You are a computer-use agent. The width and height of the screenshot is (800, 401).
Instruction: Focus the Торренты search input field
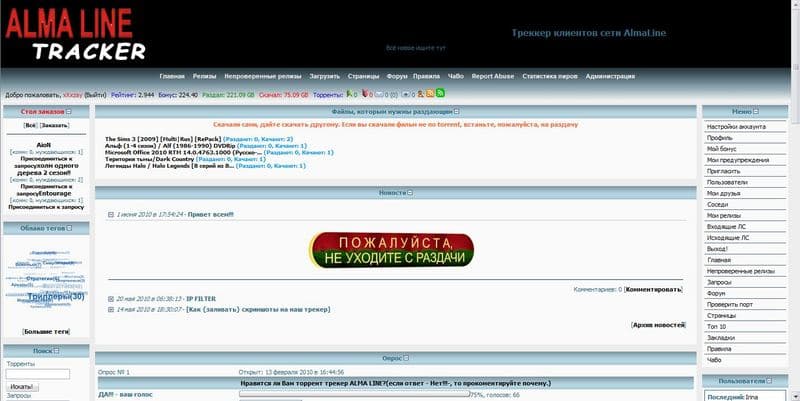tap(38, 374)
